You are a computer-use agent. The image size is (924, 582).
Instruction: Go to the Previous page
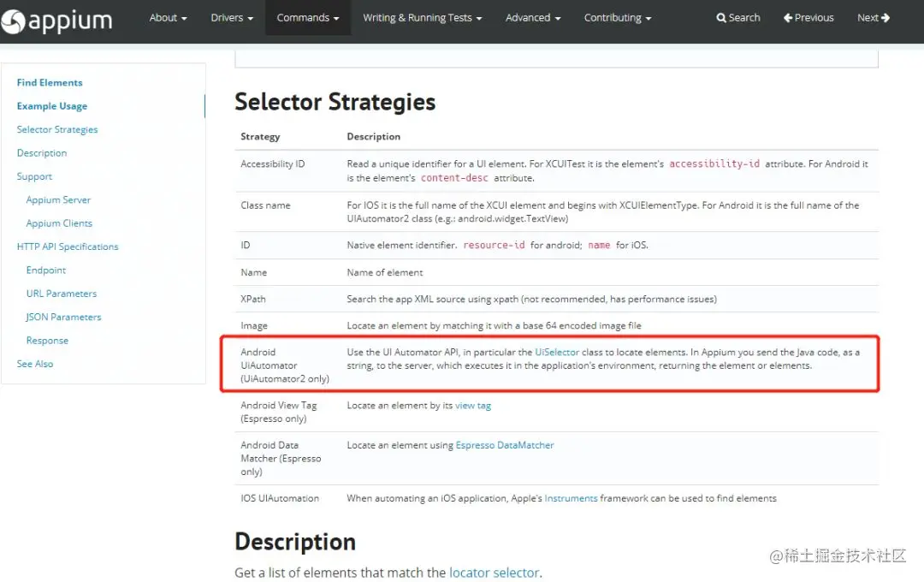coord(808,18)
